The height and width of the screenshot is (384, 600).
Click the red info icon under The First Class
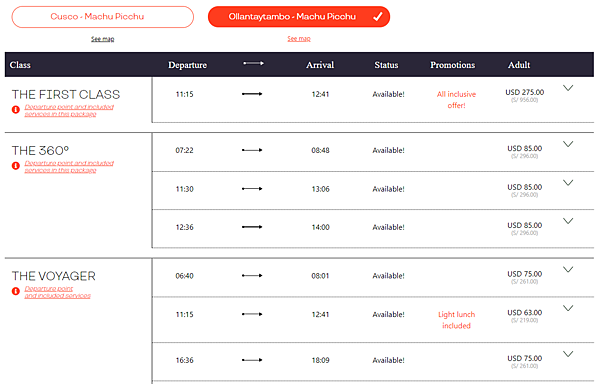coord(16,110)
